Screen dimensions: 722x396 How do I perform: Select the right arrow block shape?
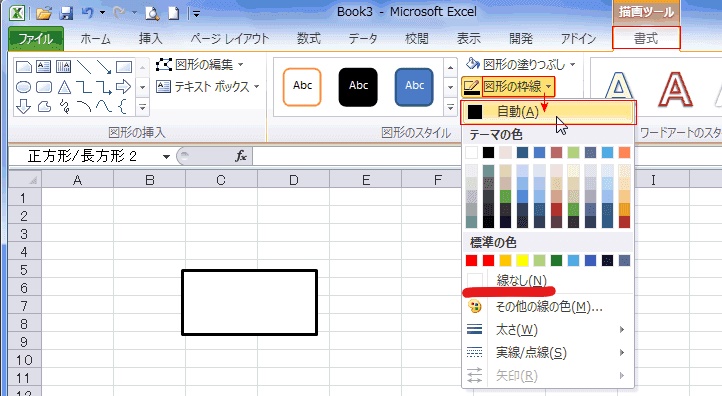(x=123, y=87)
